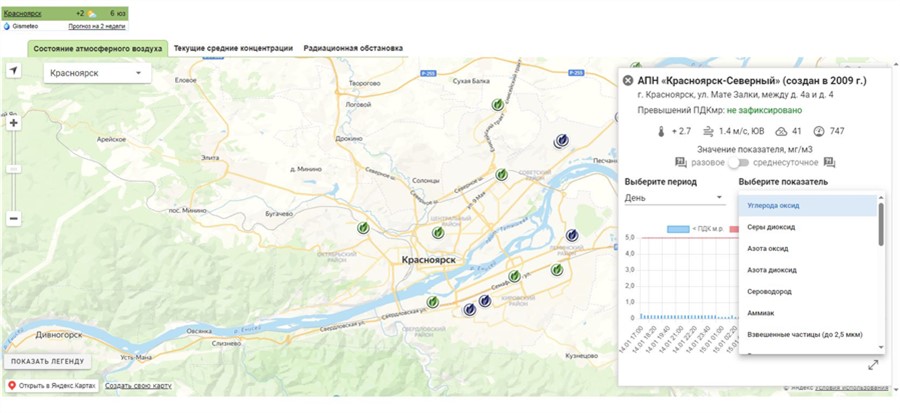The width and height of the screenshot is (900, 413).
Task: Click the weather cloud-sun icon in widget
Action: point(92,13)
